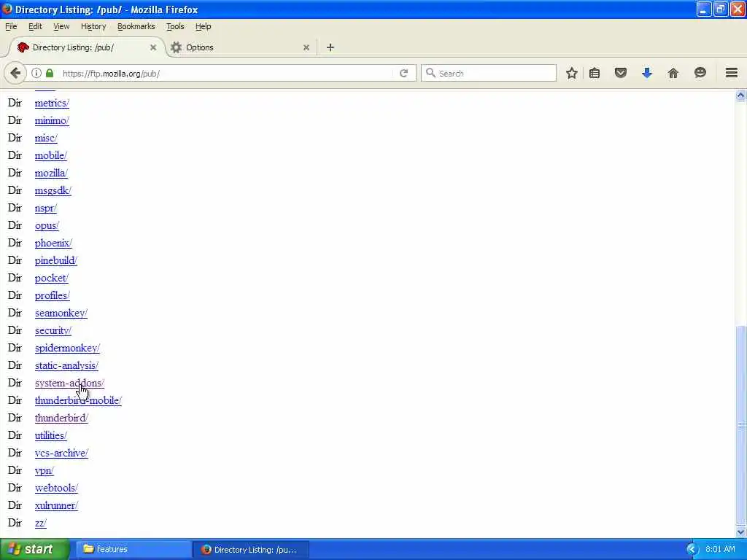Open the Hello chat smiley icon
Viewport: 747px width, 560px height.
pyautogui.click(x=700, y=73)
